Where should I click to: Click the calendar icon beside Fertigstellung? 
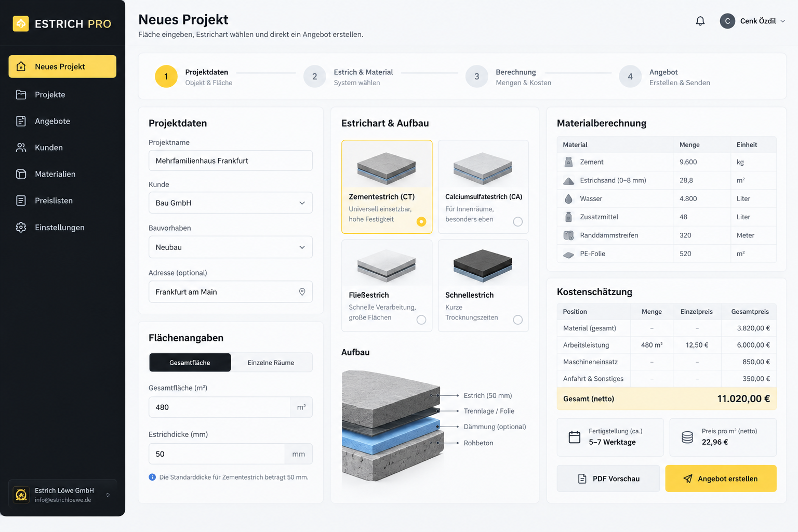click(575, 437)
